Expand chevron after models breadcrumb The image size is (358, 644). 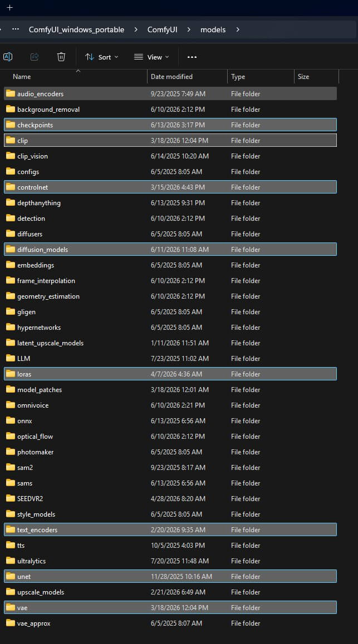click(238, 29)
